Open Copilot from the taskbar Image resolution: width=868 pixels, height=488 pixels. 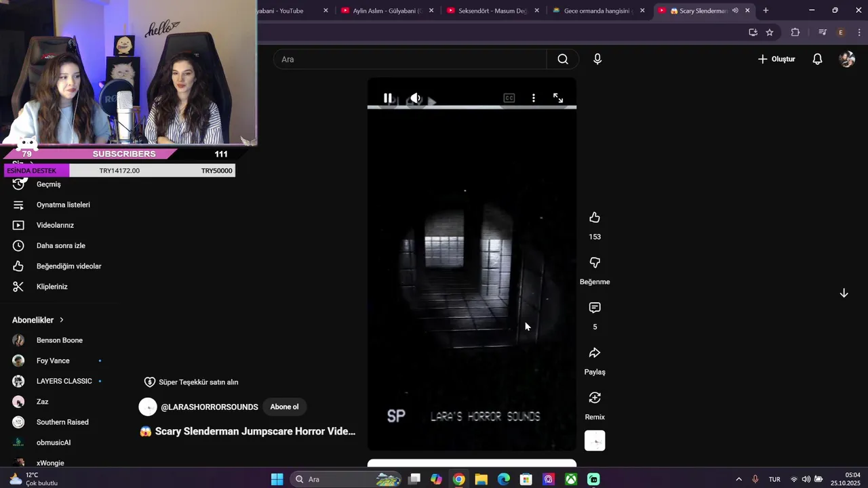pyautogui.click(x=436, y=479)
